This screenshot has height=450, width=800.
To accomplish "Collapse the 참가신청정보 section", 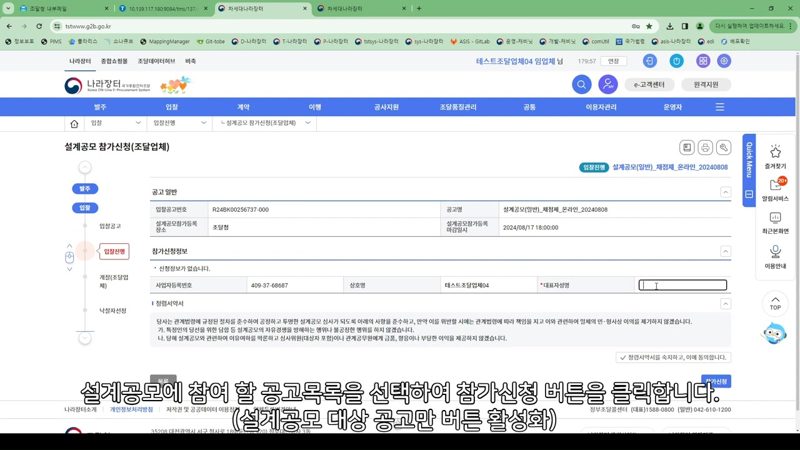I will pyautogui.click(x=725, y=251).
